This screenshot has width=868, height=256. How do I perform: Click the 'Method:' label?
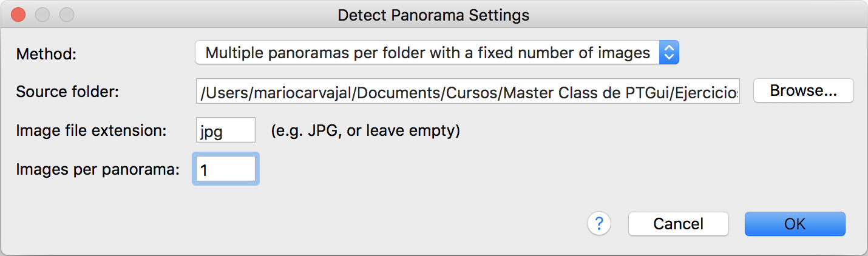[x=47, y=53]
